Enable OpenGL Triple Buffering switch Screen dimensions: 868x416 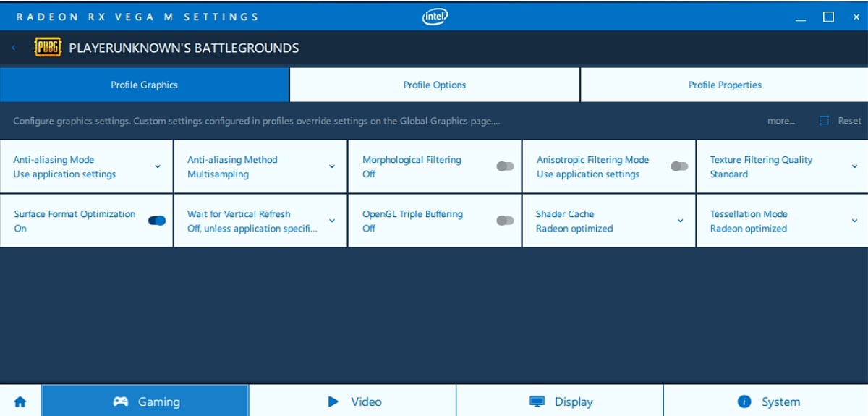click(505, 221)
